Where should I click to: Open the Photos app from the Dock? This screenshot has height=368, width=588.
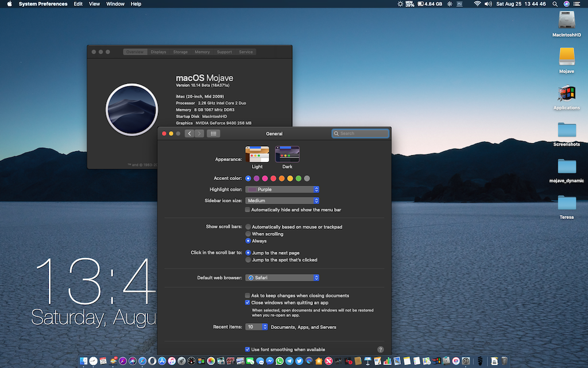point(211,361)
